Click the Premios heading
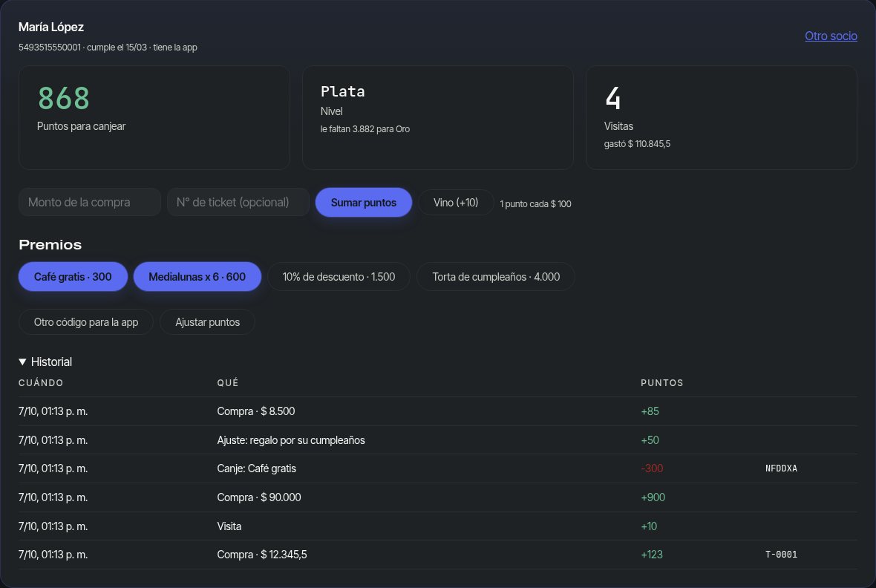 click(50, 245)
